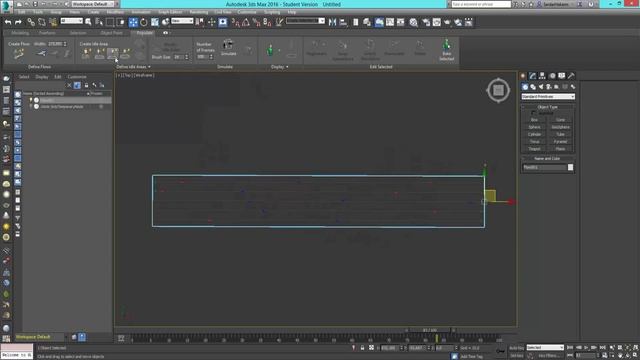
Task: Open the Mirror tool
Action: click(332, 22)
